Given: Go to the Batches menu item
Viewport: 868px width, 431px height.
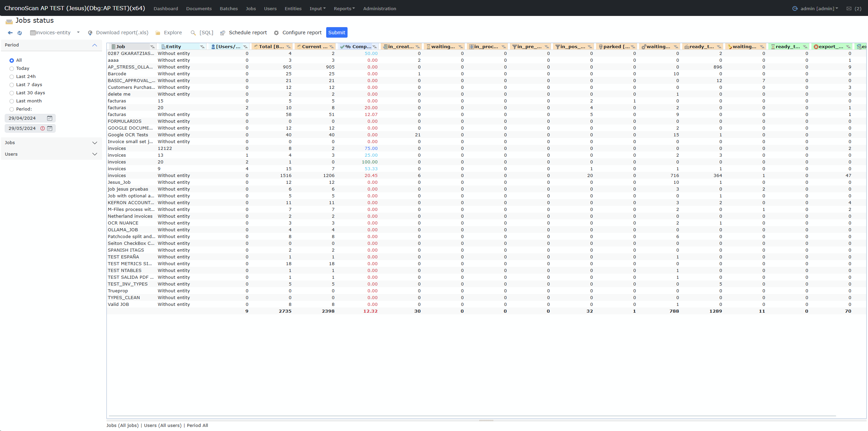Looking at the screenshot, I should [x=229, y=8].
